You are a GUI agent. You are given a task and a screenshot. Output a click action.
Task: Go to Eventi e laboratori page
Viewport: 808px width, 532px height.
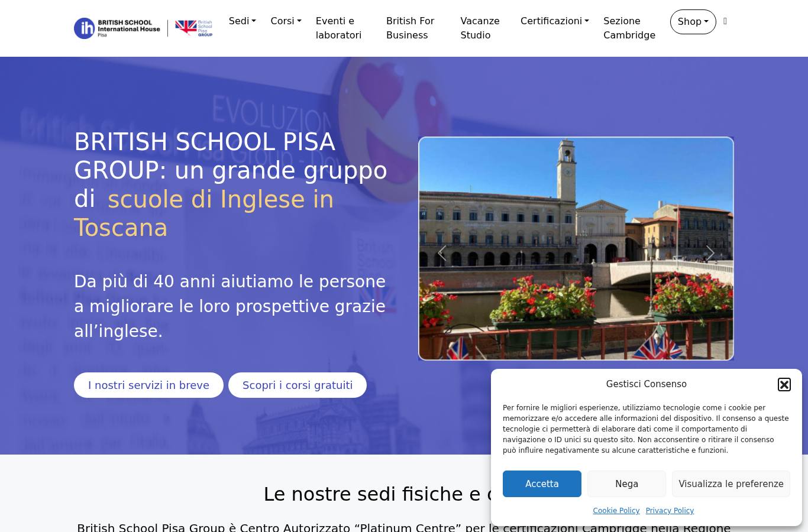(338, 28)
